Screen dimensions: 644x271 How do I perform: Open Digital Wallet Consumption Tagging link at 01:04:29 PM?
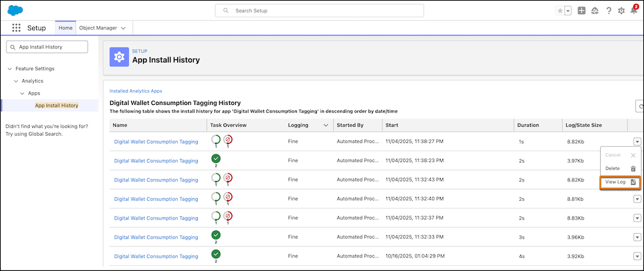156,256
